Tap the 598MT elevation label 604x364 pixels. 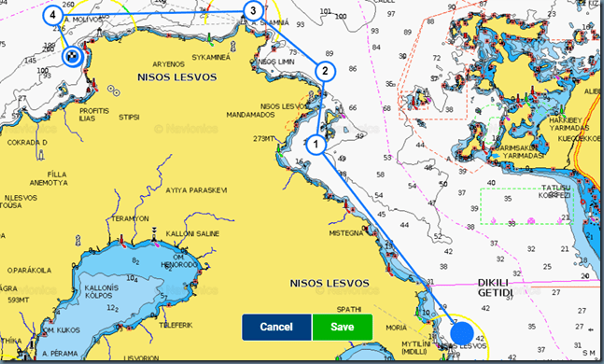18,300
